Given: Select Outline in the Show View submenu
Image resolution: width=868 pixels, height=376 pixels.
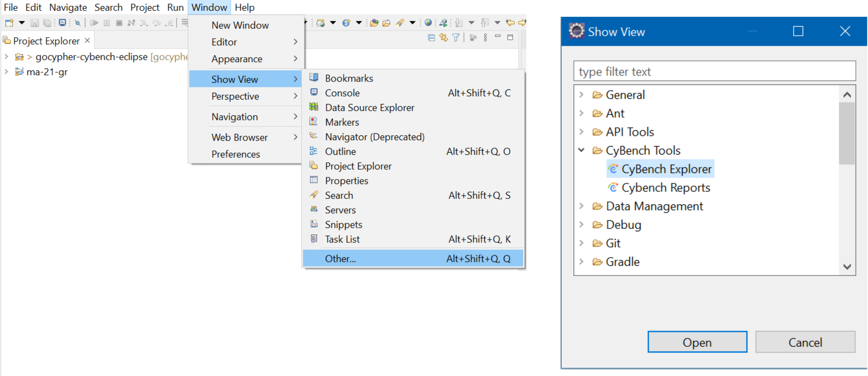Looking at the screenshot, I should pyautogui.click(x=413, y=151).
